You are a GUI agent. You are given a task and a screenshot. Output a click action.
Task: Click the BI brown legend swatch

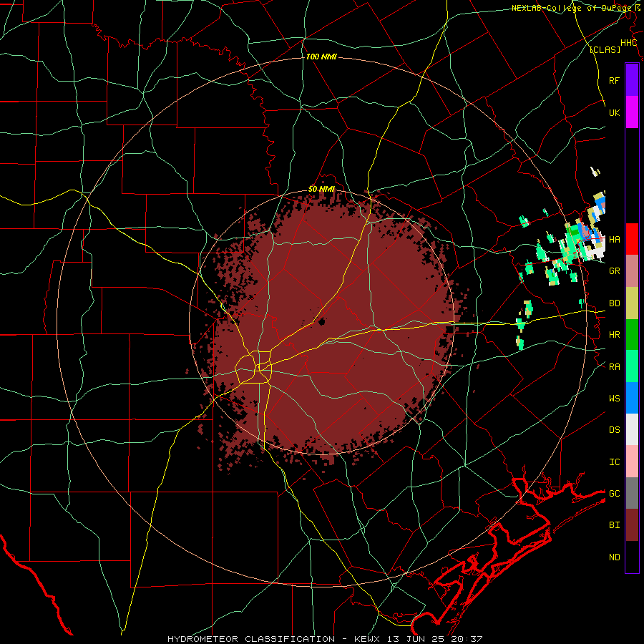[632, 525]
